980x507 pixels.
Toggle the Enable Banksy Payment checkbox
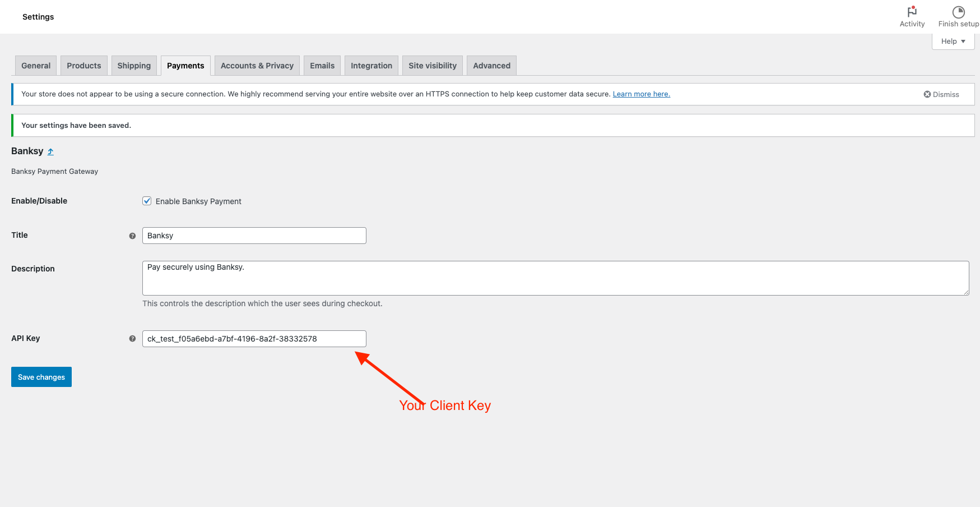point(147,201)
